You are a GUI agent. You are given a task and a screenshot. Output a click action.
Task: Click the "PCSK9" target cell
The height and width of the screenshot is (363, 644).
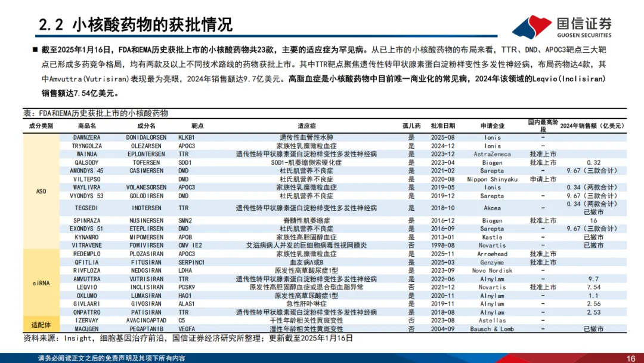coord(187,287)
